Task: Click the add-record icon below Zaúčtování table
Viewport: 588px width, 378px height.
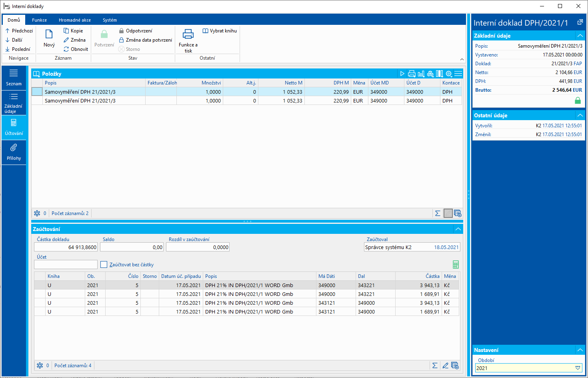Action: 455,366
